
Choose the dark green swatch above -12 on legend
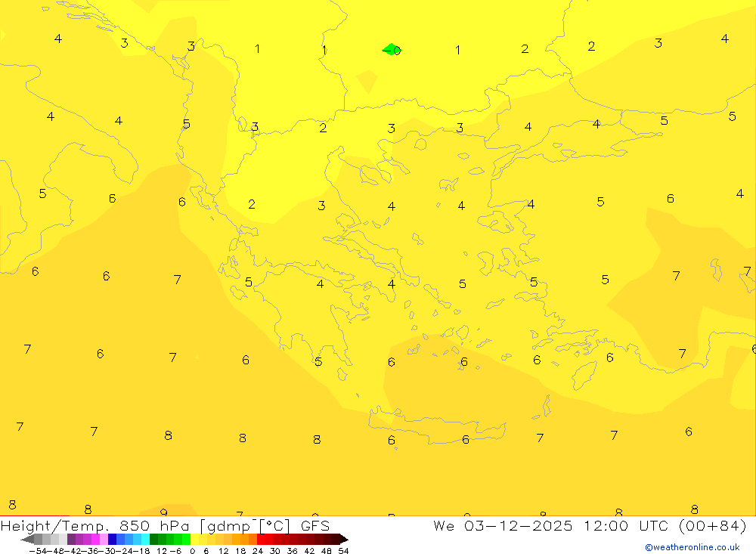pos(153,539)
